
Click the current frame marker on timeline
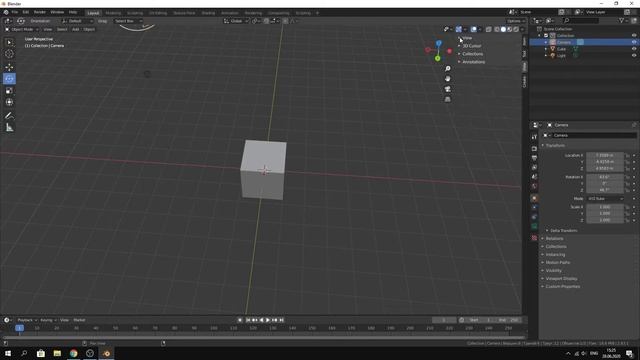[x=19, y=328]
